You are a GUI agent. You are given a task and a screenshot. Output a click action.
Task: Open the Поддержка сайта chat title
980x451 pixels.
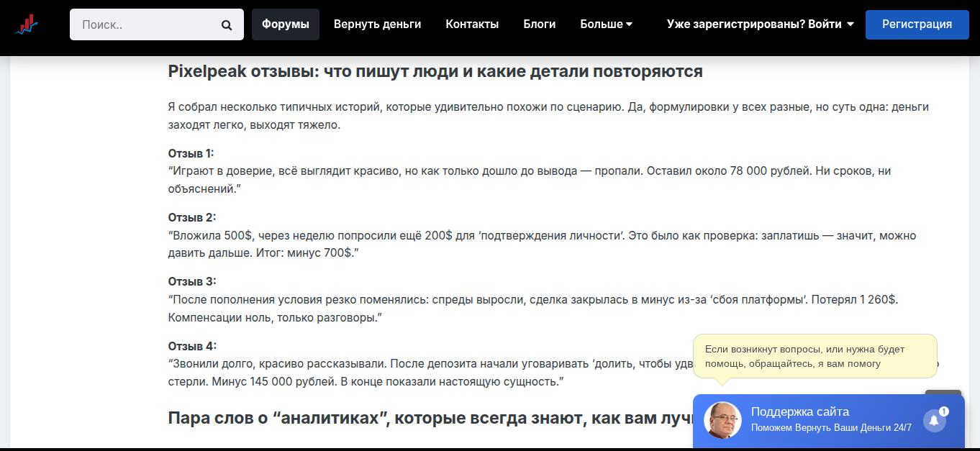[799, 411]
